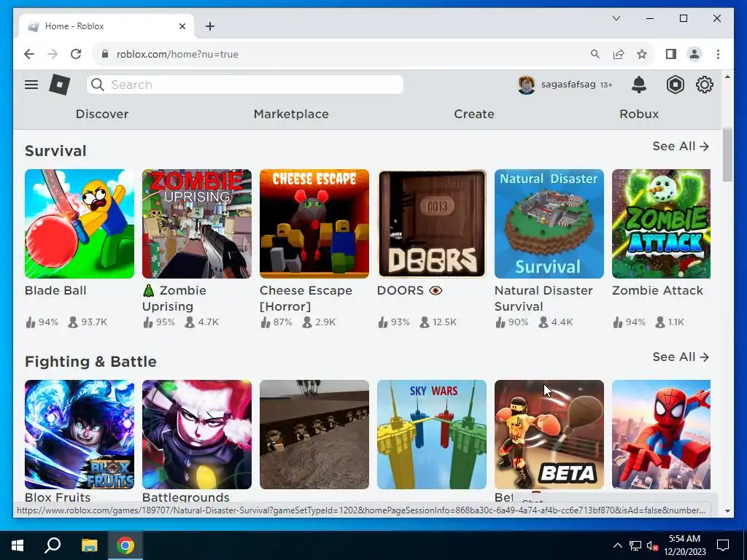The width and height of the screenshot is (747, 560).
Task: Click the sagasfafsag username
Action: pyautogui.click(x=568, y=85)
